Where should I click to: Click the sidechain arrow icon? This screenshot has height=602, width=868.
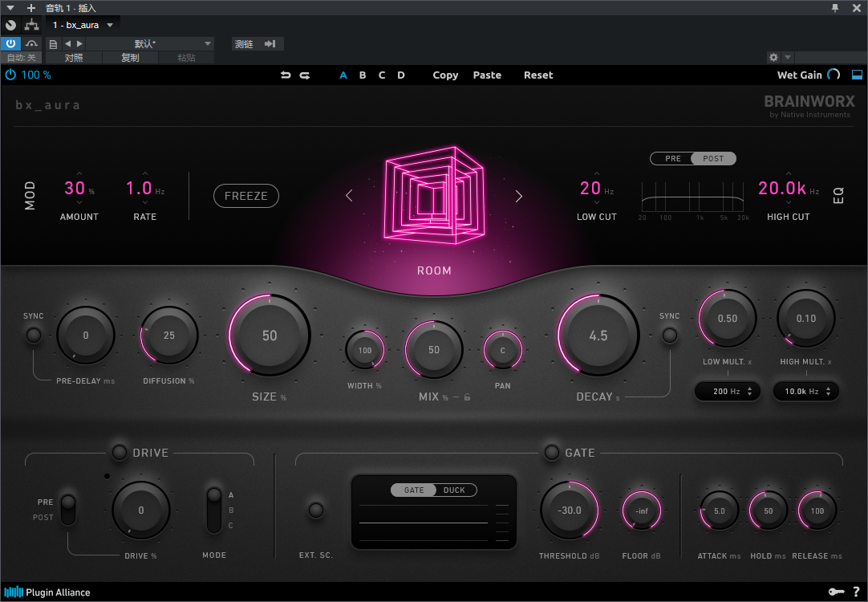click(270, 44)
